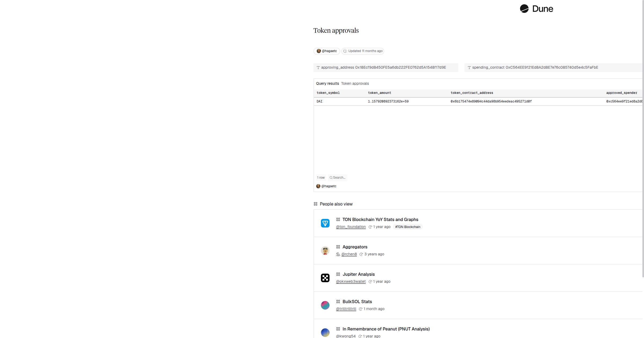Click the 1 row count button
Image resolution: width=644 pixels, height=338 pixels.
click(x=321, y=178)
